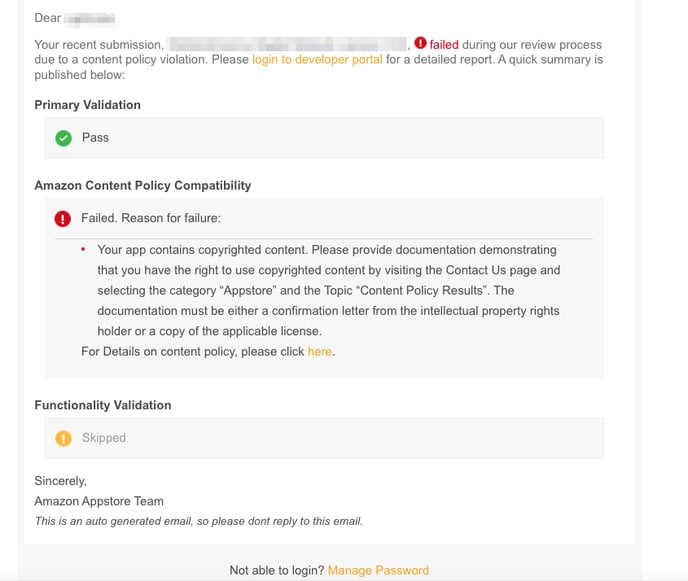Click the blurred submission name

[x=288, y=44]
